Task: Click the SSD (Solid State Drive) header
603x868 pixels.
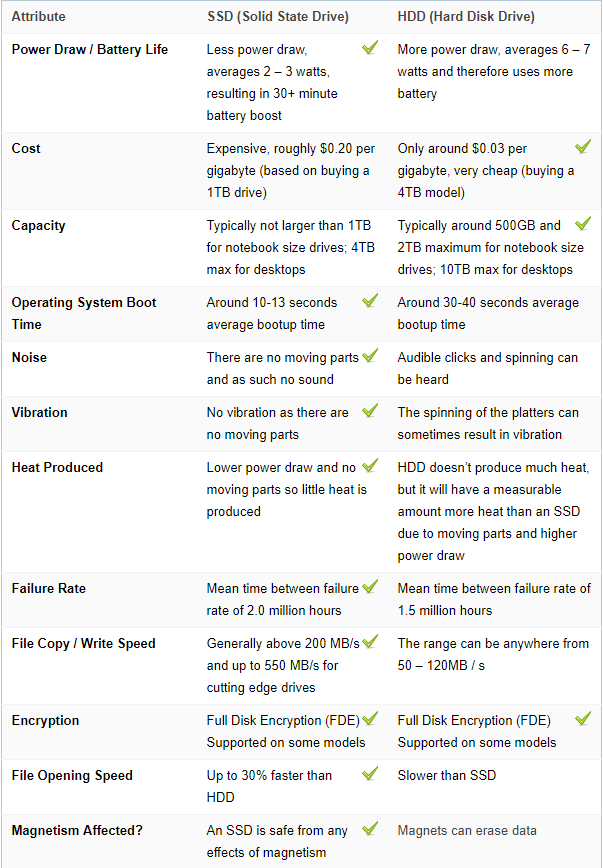Action: point(278,17)
